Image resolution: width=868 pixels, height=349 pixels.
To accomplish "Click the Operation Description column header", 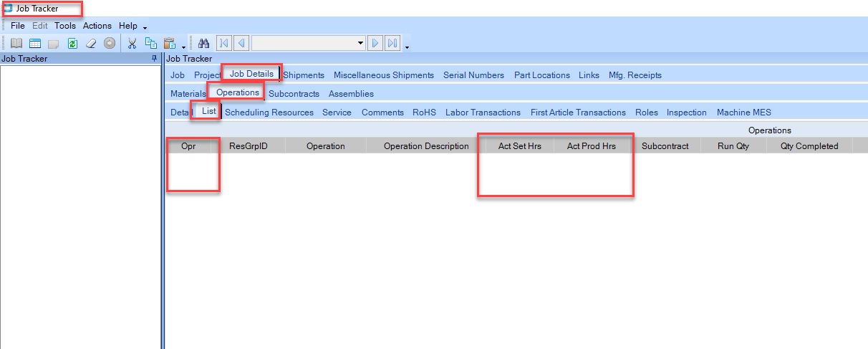I will (x=426, y=146).
